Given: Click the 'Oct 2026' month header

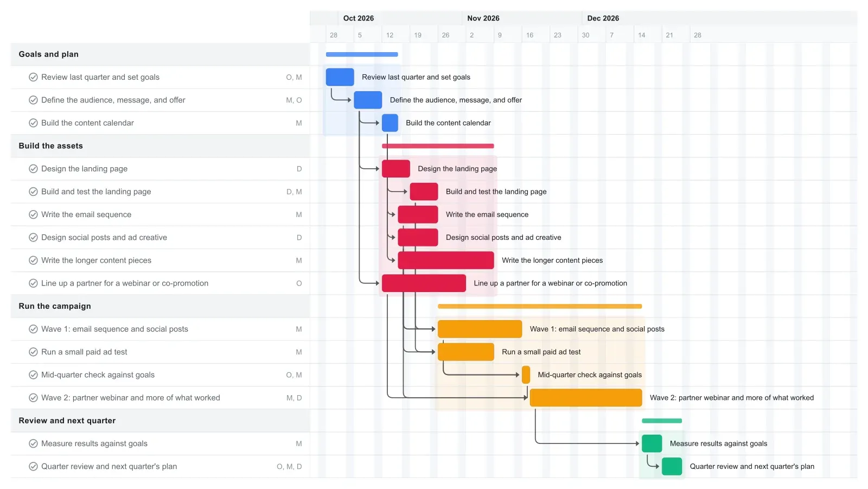Looking at the screenshot, I should coord(359,18).
